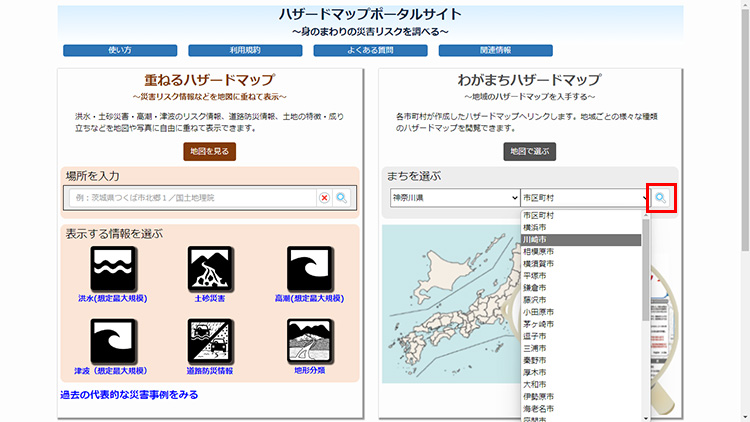The image size is (750, 422).
Task: Select the tsunami (津波) wave icon
Action: 113,341
